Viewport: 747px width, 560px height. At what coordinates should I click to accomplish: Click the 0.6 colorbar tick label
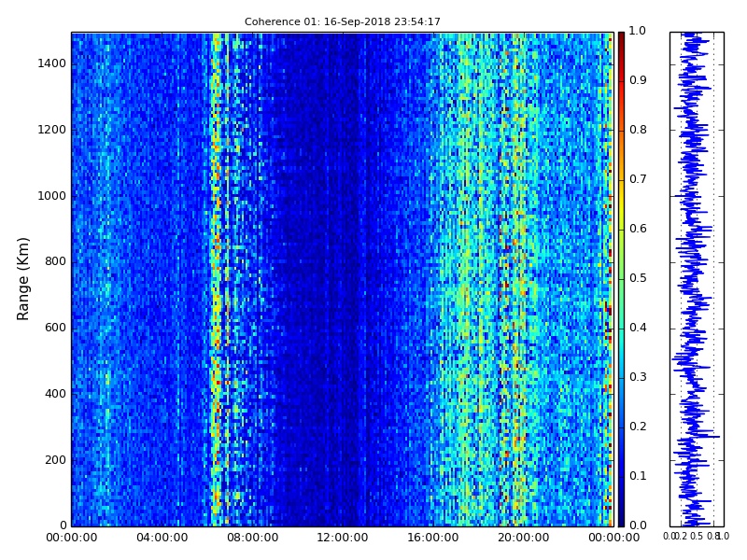[638, 229]
